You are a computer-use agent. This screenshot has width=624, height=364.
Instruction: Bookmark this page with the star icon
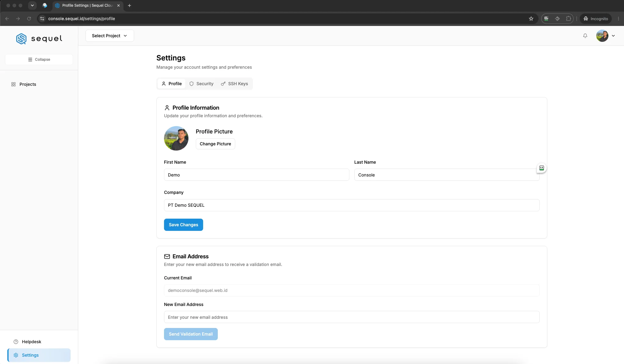click(531, 19)
